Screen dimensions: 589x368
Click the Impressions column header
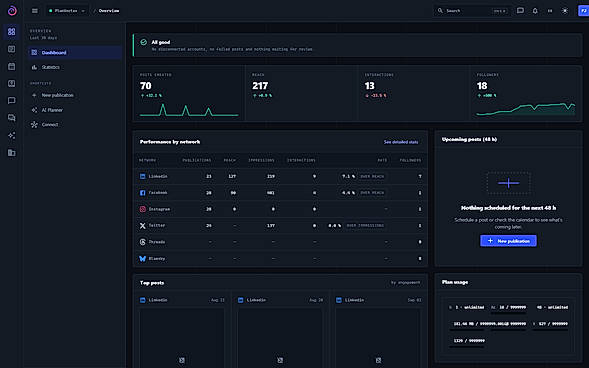pyautogui.click(x=261, y=160)
